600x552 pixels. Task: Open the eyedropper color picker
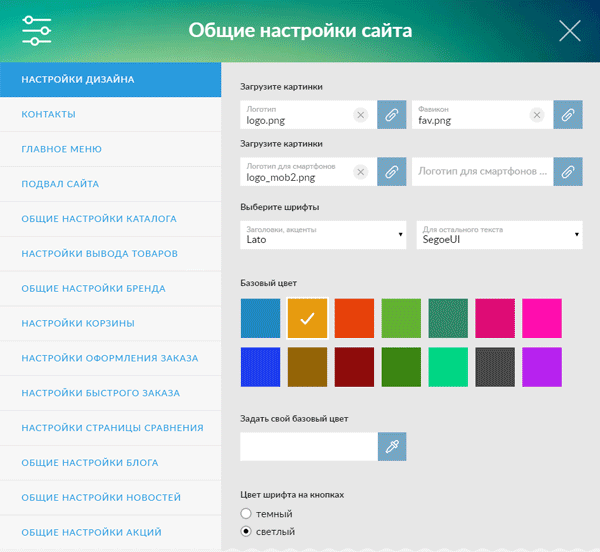[392, 447]
